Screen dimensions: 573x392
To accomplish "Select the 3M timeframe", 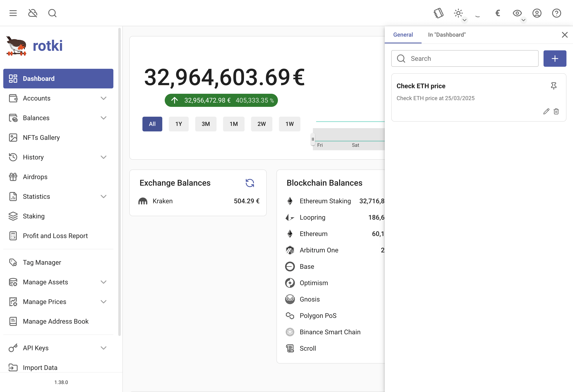I will (206, 124).
